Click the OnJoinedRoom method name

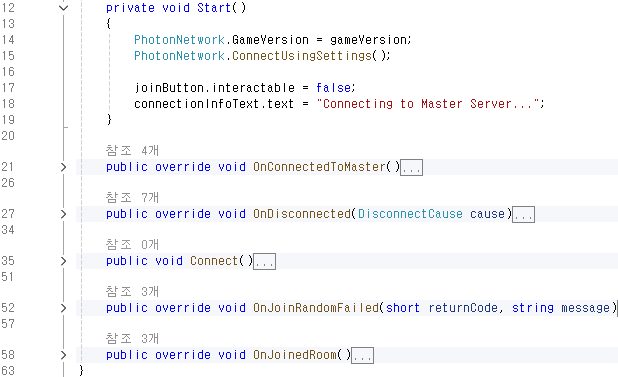pyautogui.click(x=295, y=355)
